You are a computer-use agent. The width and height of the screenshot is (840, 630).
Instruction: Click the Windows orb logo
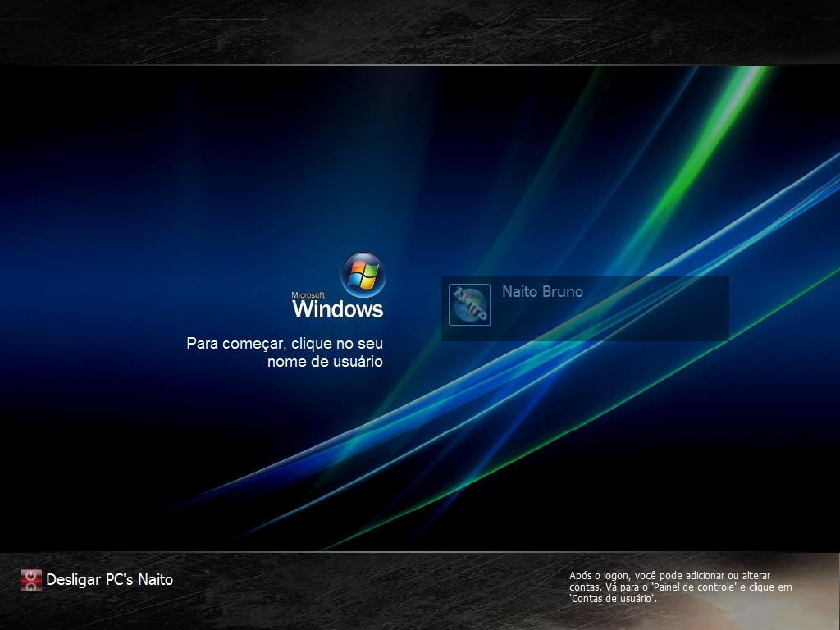[363, 276]
